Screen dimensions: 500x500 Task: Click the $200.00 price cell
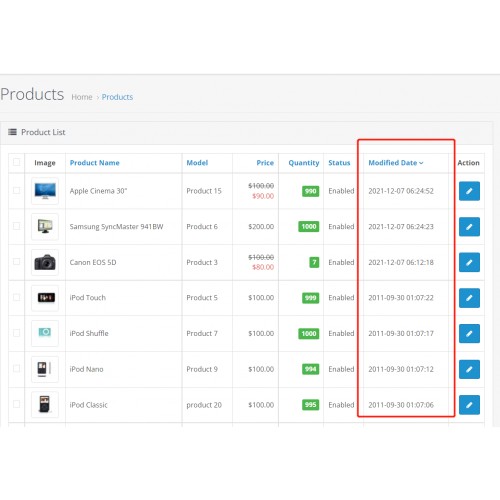tap(261, 227)
